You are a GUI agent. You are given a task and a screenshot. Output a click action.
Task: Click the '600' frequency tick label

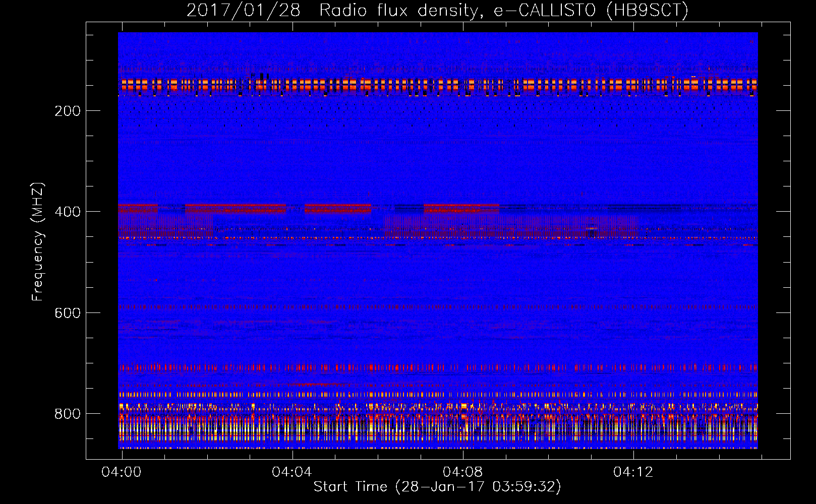point(68,313)
